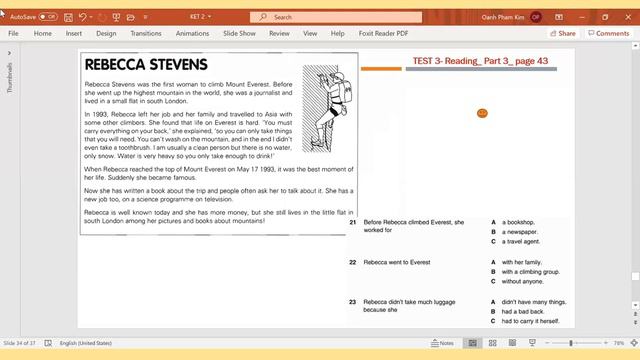Open the Design tab
The width and height of the screenshot is (640, 360).
106,33
